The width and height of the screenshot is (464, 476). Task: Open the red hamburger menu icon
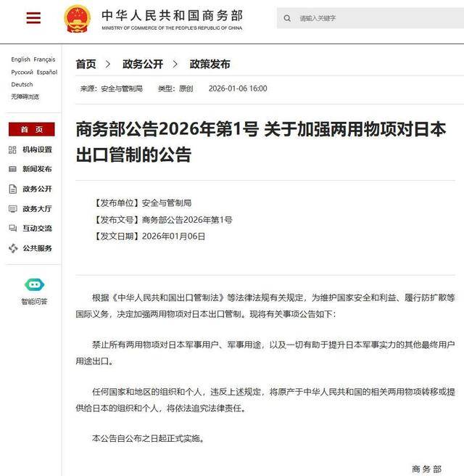(x=33, y=18)
